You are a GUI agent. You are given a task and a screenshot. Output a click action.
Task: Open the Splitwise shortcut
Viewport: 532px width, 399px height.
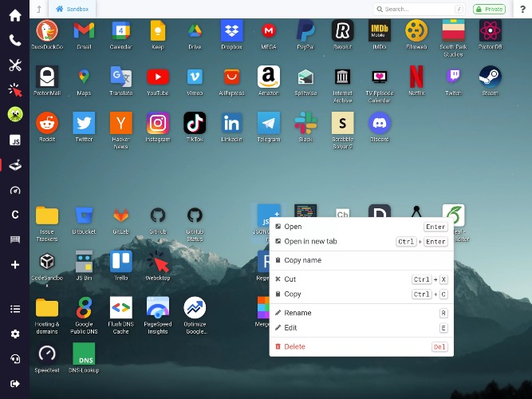305,77
